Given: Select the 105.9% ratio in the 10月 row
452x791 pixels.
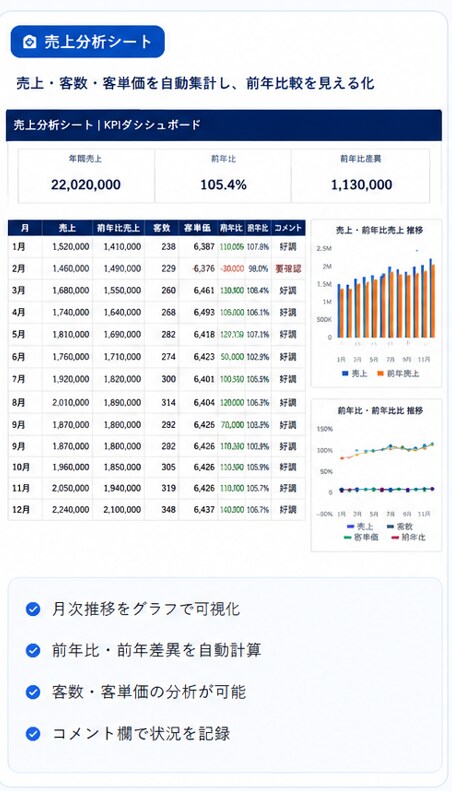Looking at the screenshot, I should click(x=258, y=467).
